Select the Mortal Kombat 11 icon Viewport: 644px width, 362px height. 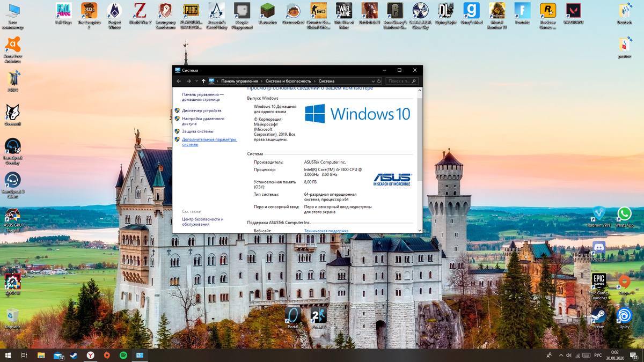[x=497, y=14]
